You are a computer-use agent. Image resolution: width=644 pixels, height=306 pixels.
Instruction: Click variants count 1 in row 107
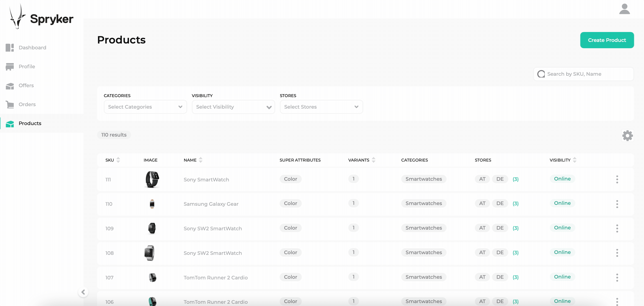(x=353, y=277)
